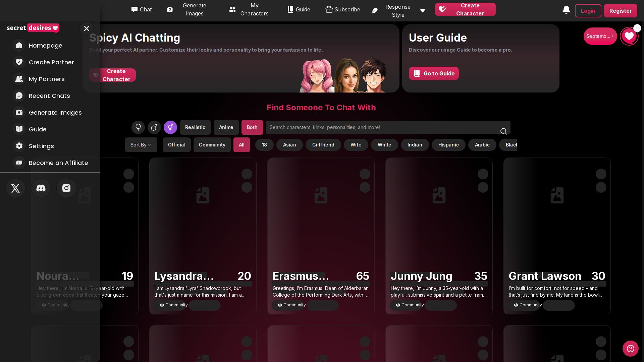Open the Instagram social icon
Screen dimensions: 644x362
(66, 188)
